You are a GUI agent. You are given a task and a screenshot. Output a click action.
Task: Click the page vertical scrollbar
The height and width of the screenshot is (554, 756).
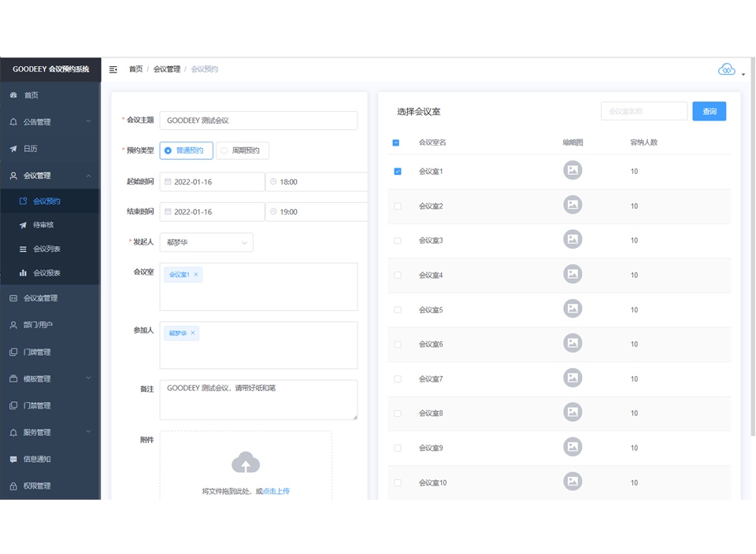753,247
